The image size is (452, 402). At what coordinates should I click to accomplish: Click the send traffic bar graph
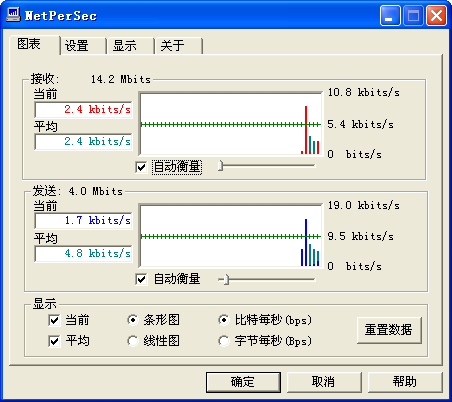pos(231,236)
